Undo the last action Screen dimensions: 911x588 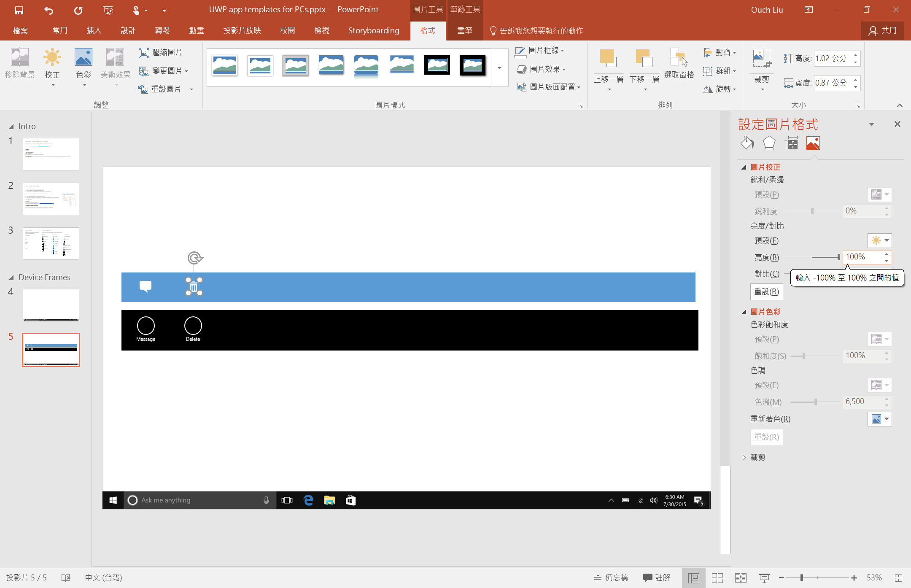tap(49, 10)
